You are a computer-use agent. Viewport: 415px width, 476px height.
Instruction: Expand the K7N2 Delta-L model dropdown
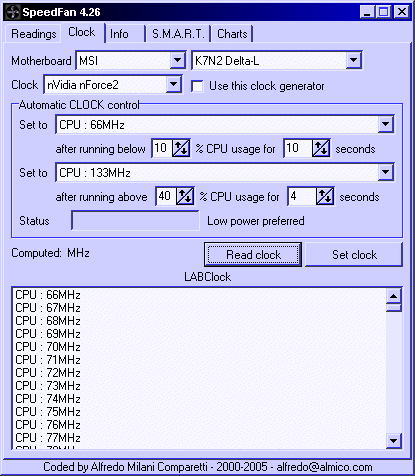[x=353, y=60]
